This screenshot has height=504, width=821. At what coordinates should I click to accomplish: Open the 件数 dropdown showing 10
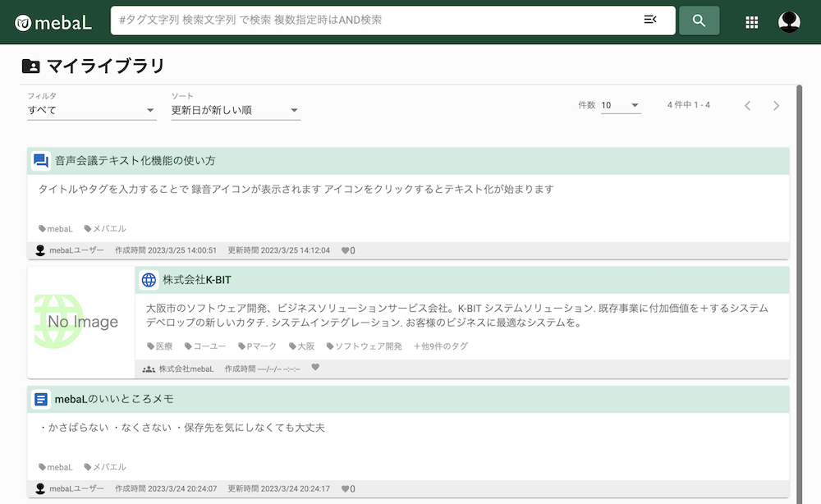[621, 105]
